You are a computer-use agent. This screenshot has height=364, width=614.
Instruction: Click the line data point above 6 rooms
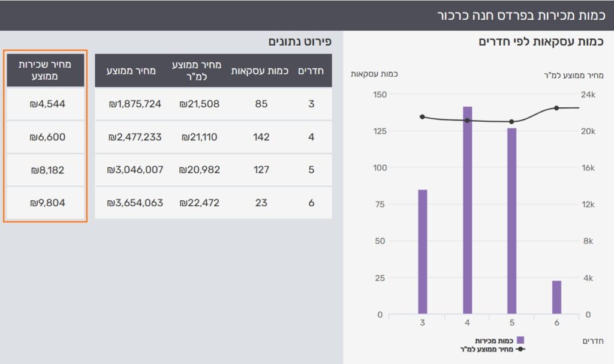click(556, 108)
